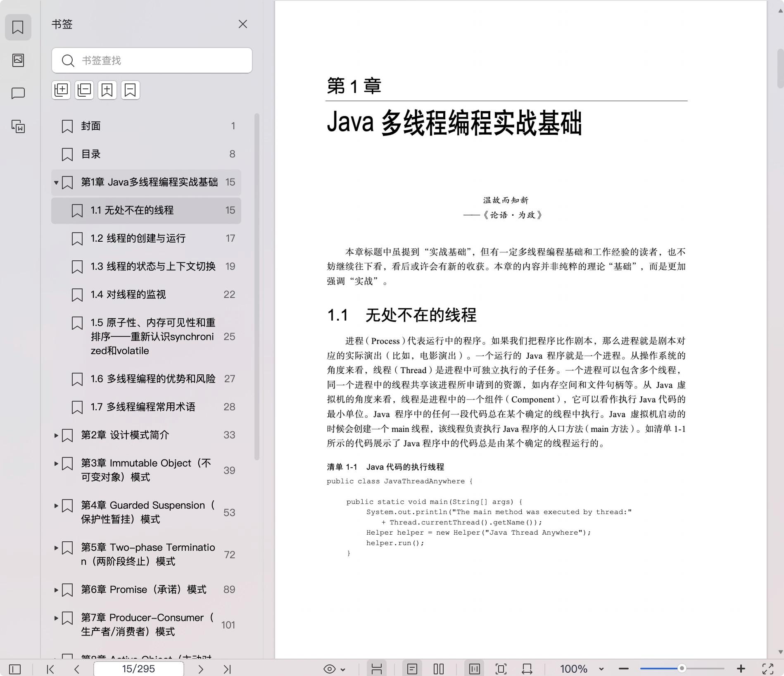The image size is (784, 676).
Task: Zoom out with the minus button
Action: tap(624, 669)
